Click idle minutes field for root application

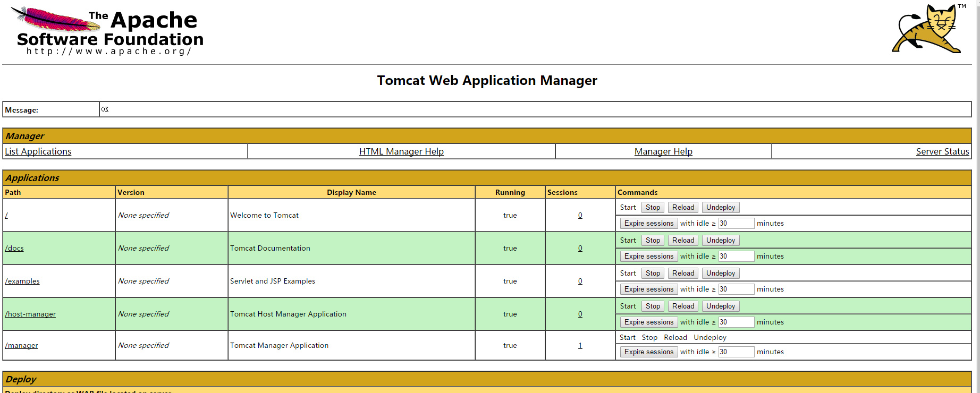click(736, 224)
